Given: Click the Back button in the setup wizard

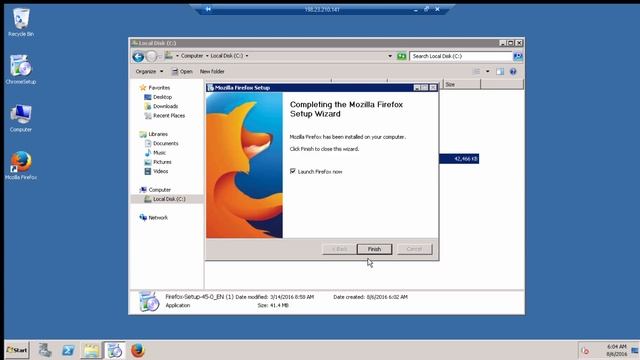Looking at the screenshot, I should [339, 249].
